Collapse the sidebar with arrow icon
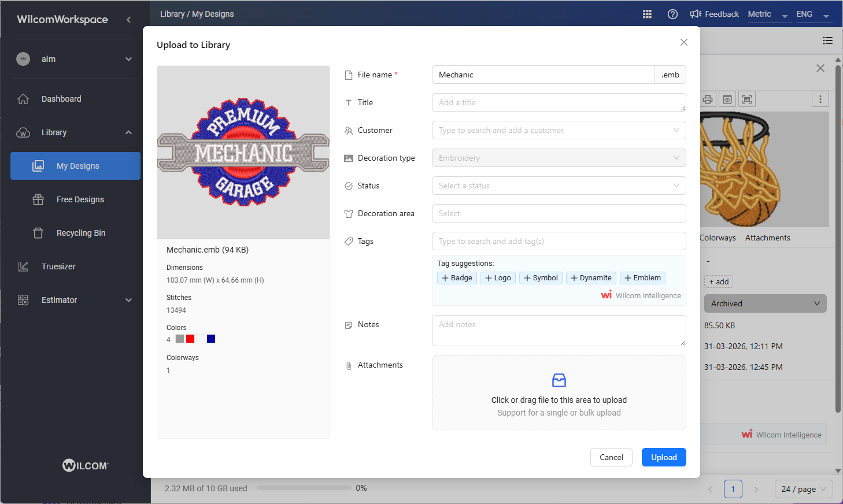Image resolution: width=843 pixels, height=504 pixels. pyautogui.click(x=128, y=20)
